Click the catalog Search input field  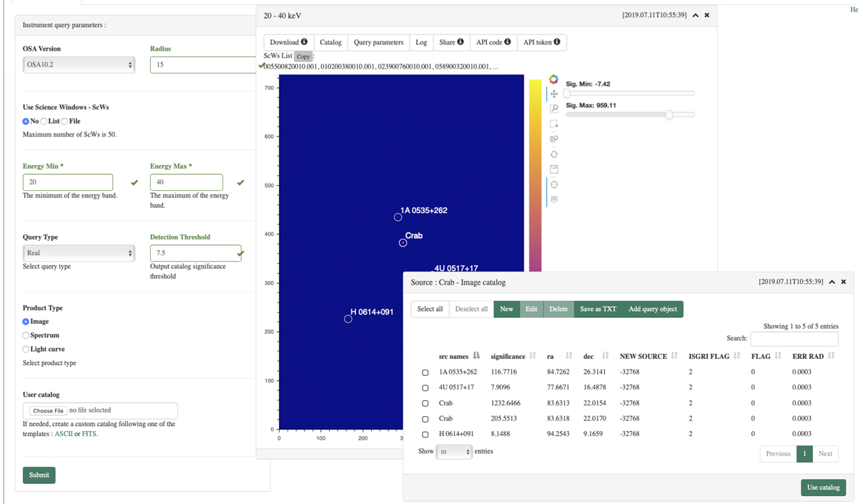click(794, 338)
